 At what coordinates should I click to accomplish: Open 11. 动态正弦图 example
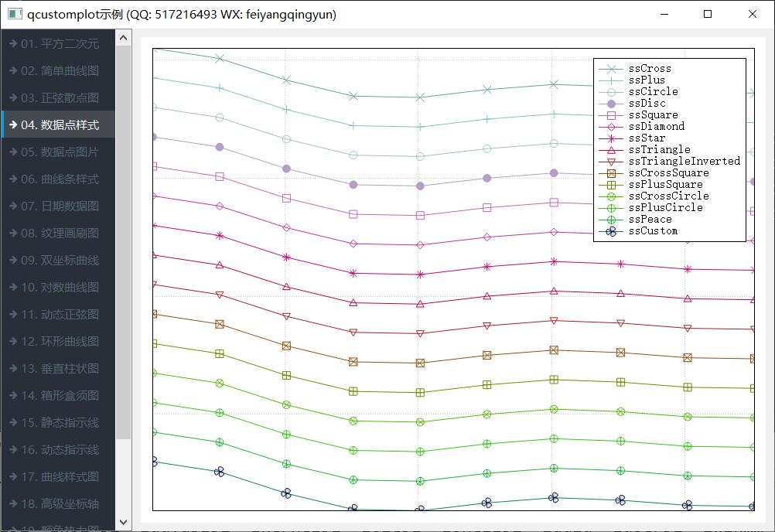(58, 314)
